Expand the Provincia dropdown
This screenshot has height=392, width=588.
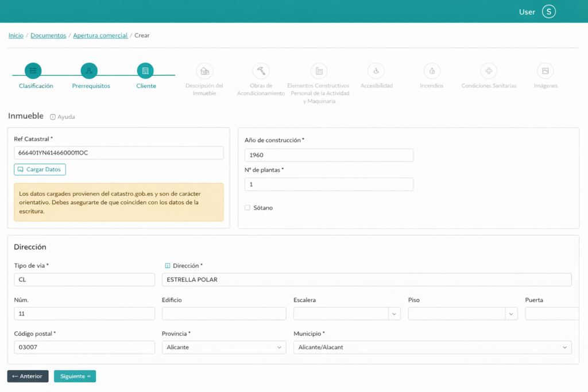tap(224, 347)
